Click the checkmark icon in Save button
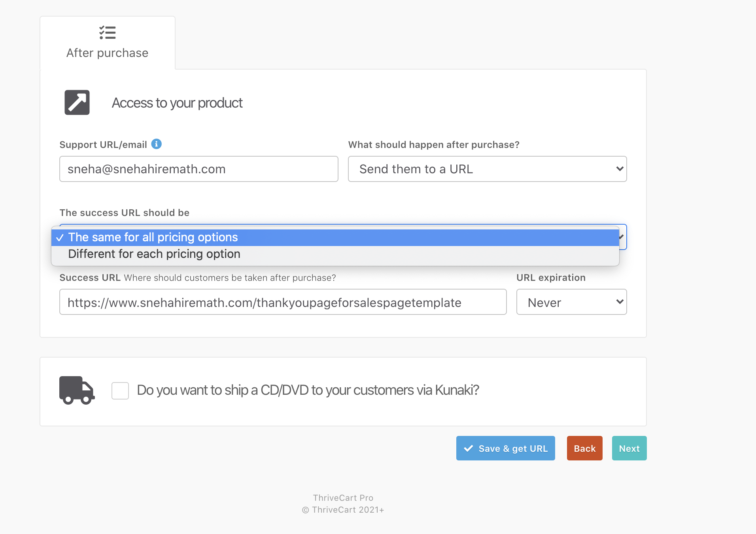The height and width of the screenshot is (534, 756). (x=469, y=448)
